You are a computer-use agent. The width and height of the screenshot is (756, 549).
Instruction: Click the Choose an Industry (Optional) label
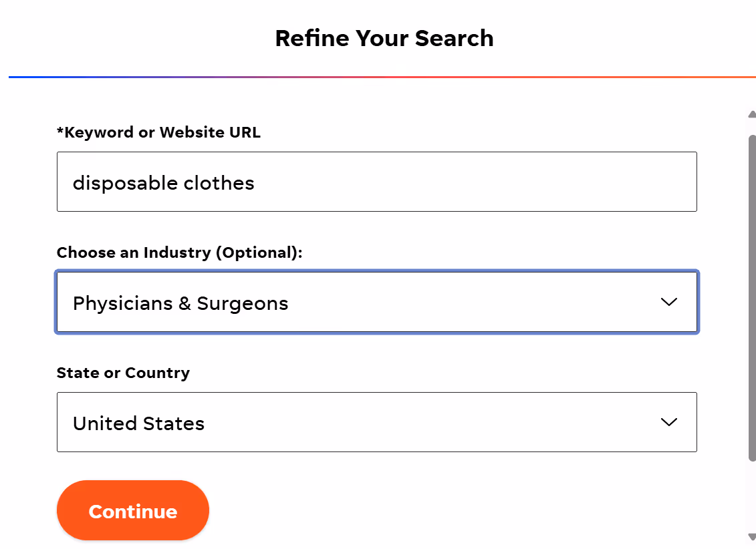[x=179, y=252]
